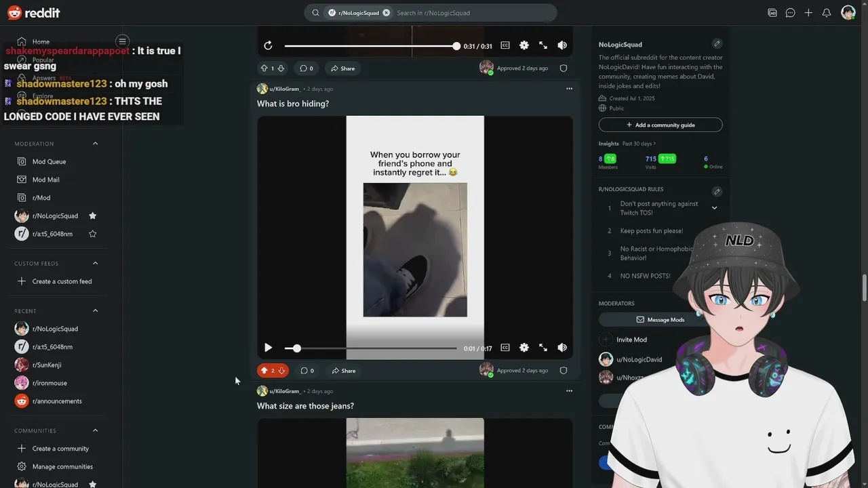Play the What is bro hiding video

click(268, 348)
